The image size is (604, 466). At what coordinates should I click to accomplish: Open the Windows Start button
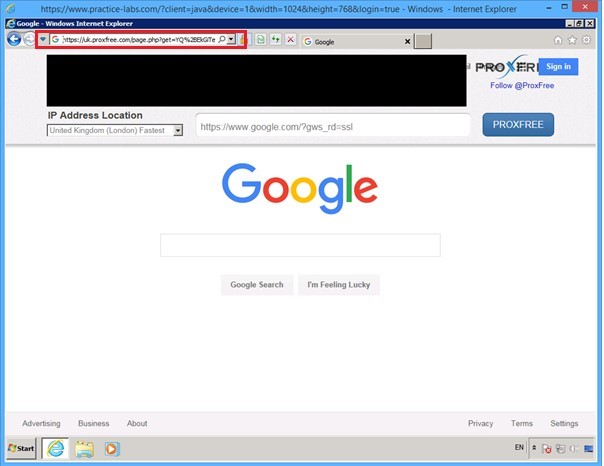pos(21,448)
